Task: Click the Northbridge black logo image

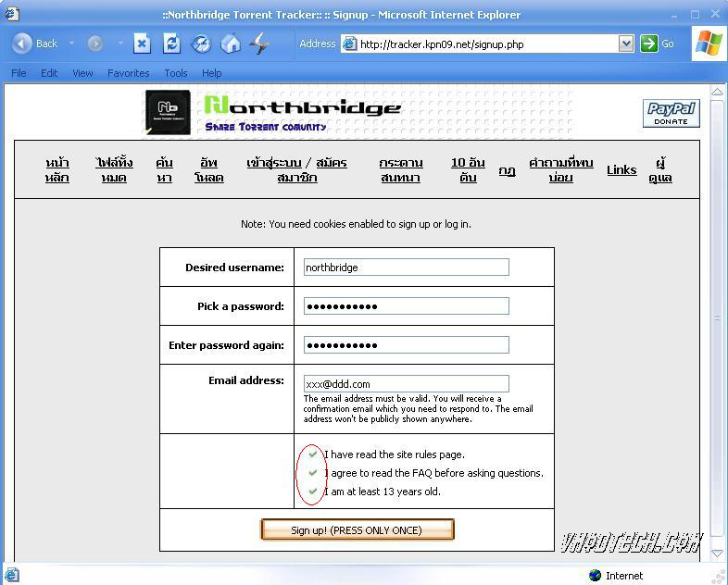Action: tap(168, 112)
